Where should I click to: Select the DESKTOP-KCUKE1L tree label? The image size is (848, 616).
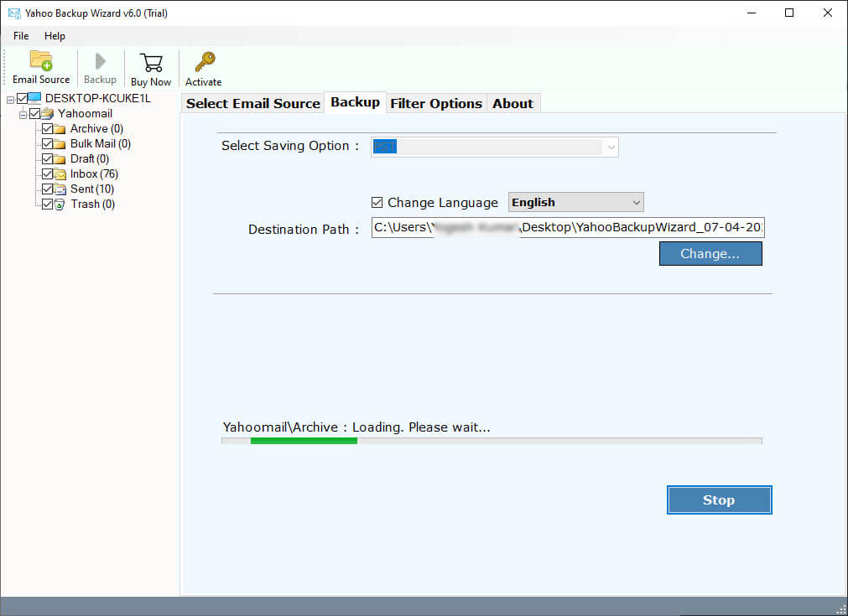pyautogui.click(x=98, y=98)
